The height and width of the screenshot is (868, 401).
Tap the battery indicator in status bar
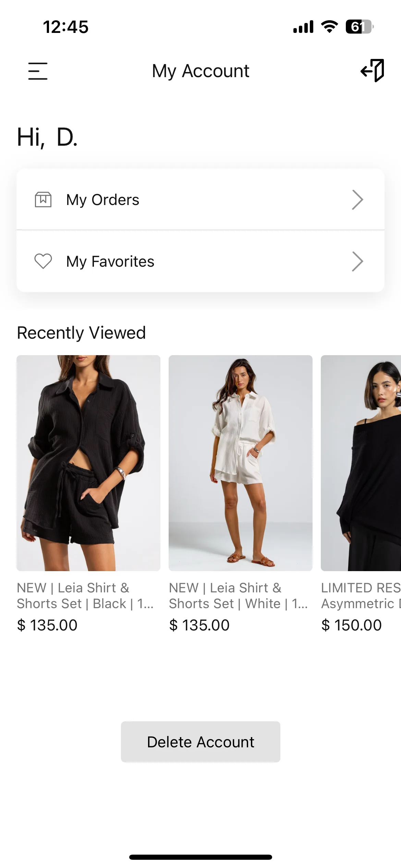[x=360, y=27]
